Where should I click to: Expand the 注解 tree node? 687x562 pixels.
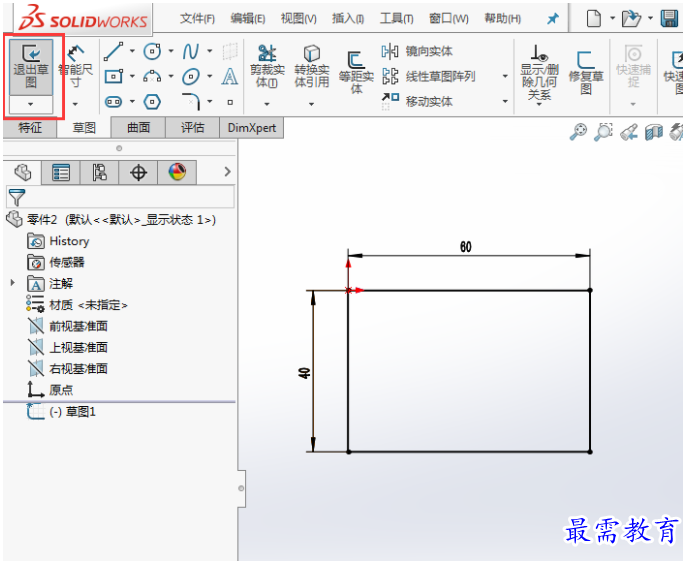[13, 283]
